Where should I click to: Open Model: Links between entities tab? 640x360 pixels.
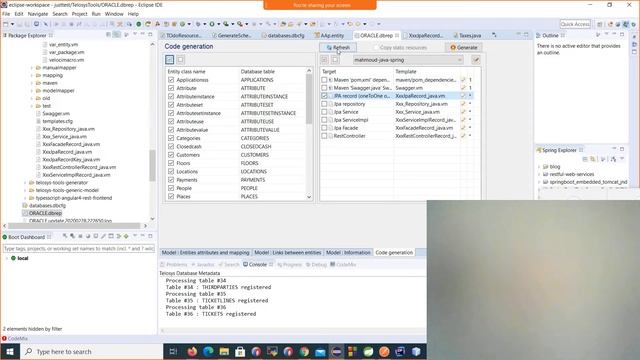288,253
